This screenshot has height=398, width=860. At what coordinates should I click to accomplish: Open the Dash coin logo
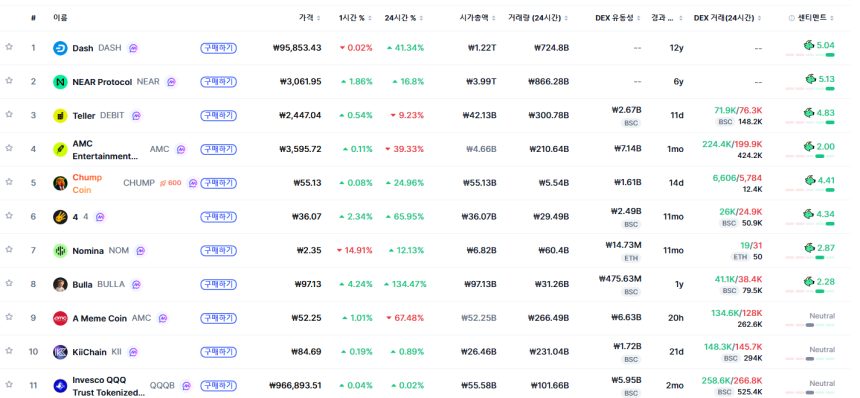(x=60, y=48)
